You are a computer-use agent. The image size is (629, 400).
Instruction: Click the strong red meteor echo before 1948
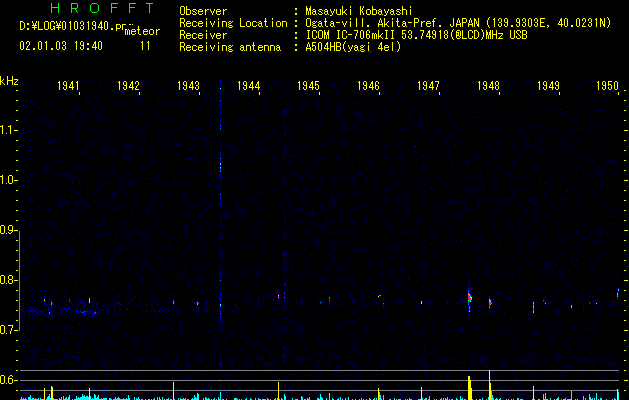(469, 301)
